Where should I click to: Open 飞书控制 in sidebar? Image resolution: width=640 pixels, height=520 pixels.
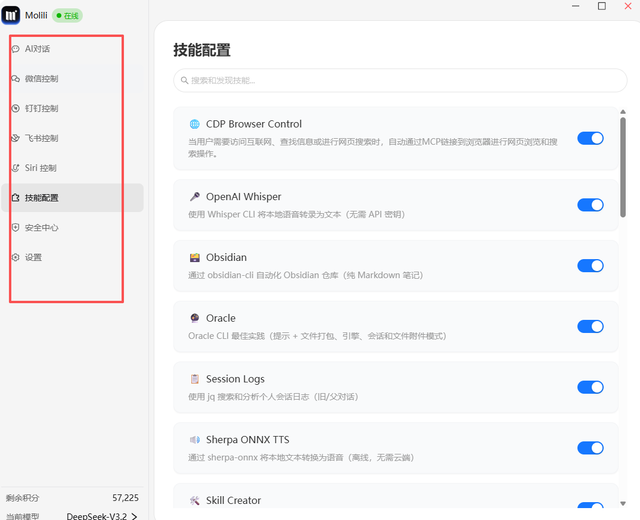pos(72,138)
